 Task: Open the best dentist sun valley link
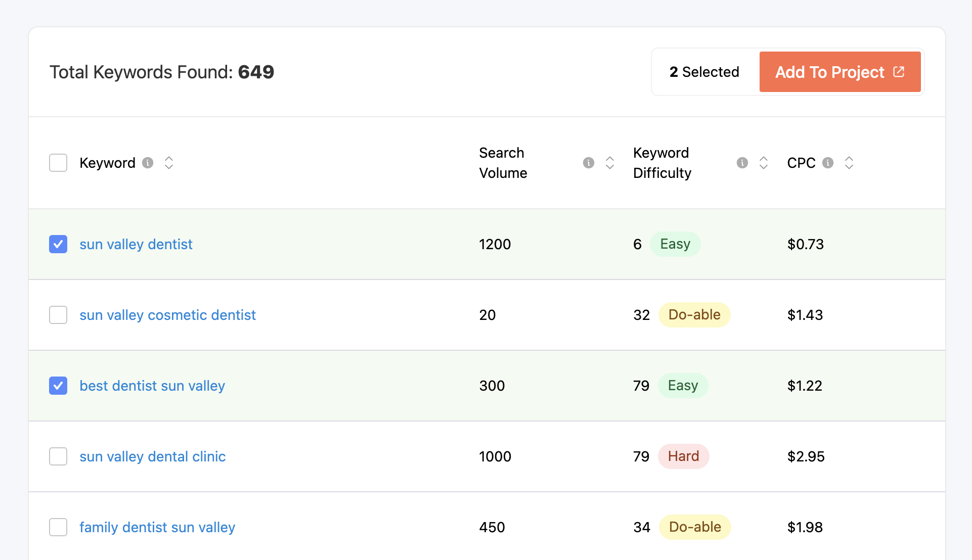(152, 386)
